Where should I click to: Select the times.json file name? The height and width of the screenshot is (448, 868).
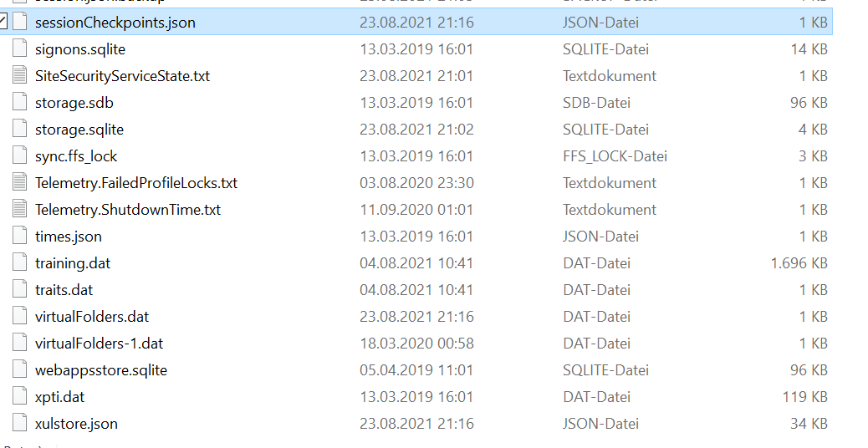point(68,237)
